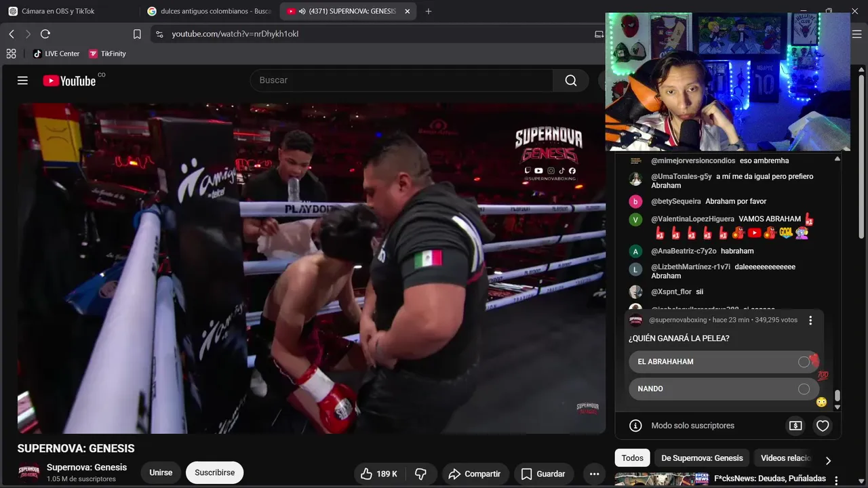Click Guardar save button
Image resolution: width=868 pixels, height=488 pixels.
pyautogui.click(x=543, y=474)
